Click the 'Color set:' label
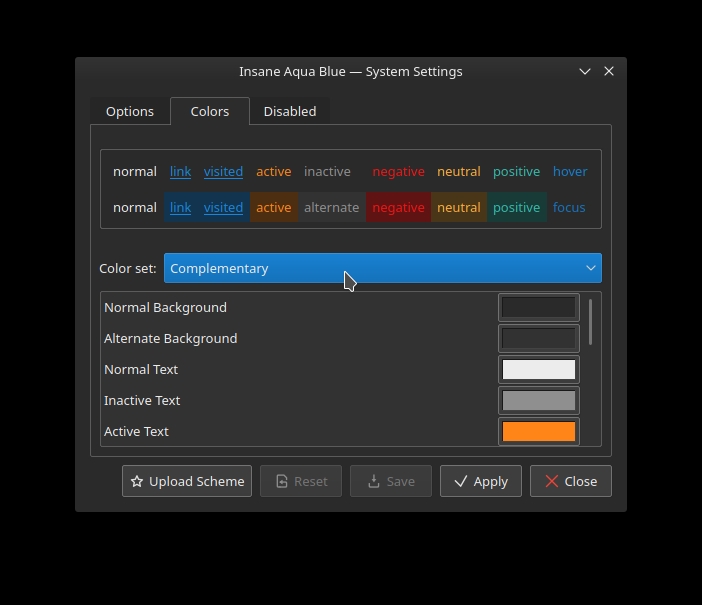Image resolution: width=702 pixels, height=605 pixels. coord(128,268)
